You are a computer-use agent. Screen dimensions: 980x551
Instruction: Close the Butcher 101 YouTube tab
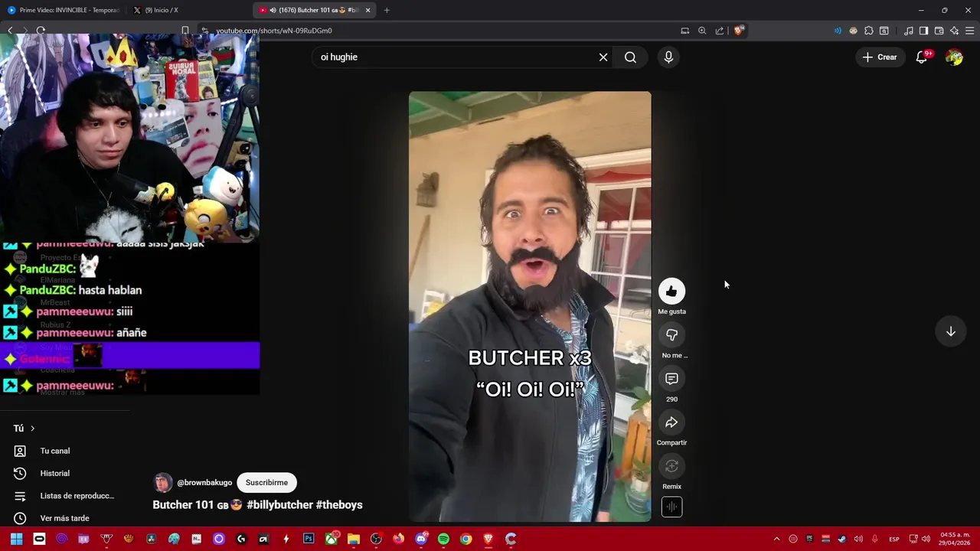[x=368, y=10]
